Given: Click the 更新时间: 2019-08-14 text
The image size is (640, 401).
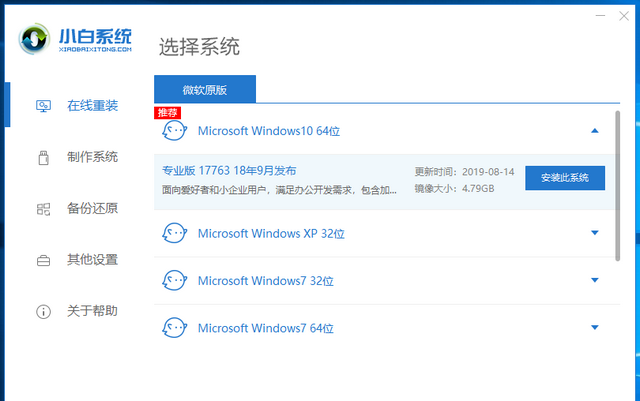Looking at the screenshot, I should click(464, 172).
